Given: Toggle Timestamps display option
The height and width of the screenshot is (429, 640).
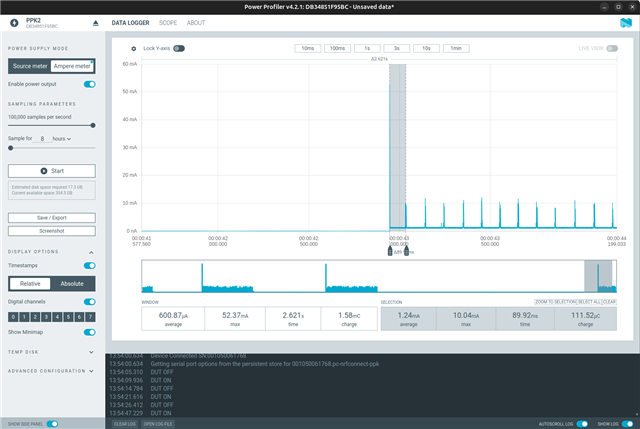Looking at the screenshot, I should pyautogui.click(x=90, y=266).
